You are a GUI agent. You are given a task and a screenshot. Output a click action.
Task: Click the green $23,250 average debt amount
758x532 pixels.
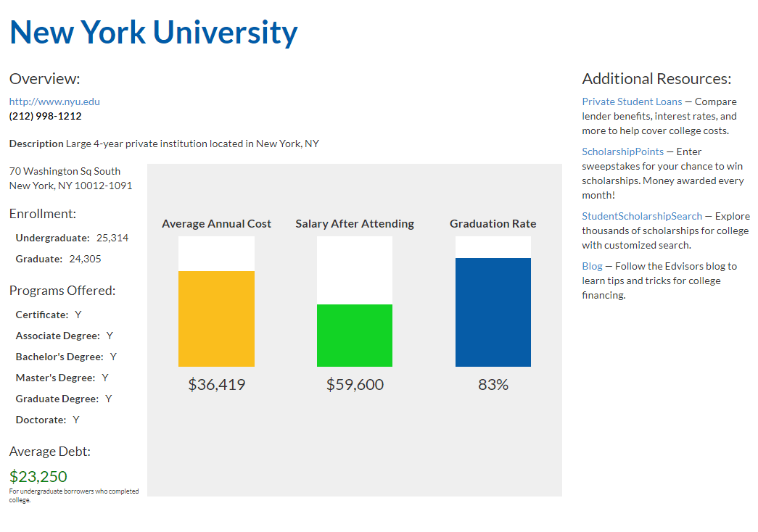38,476
